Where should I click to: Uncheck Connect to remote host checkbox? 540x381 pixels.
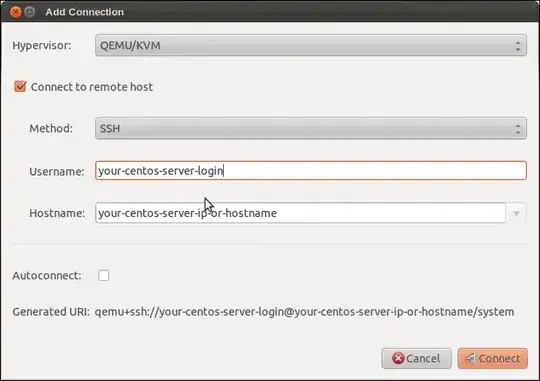20,86
